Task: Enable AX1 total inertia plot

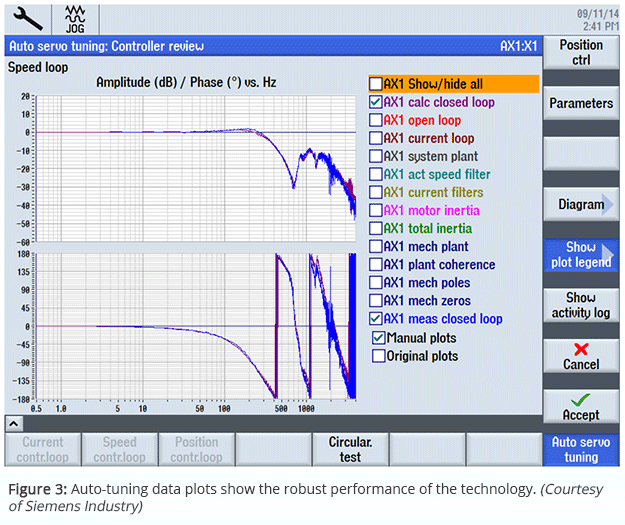Action: tap(375, 228)
